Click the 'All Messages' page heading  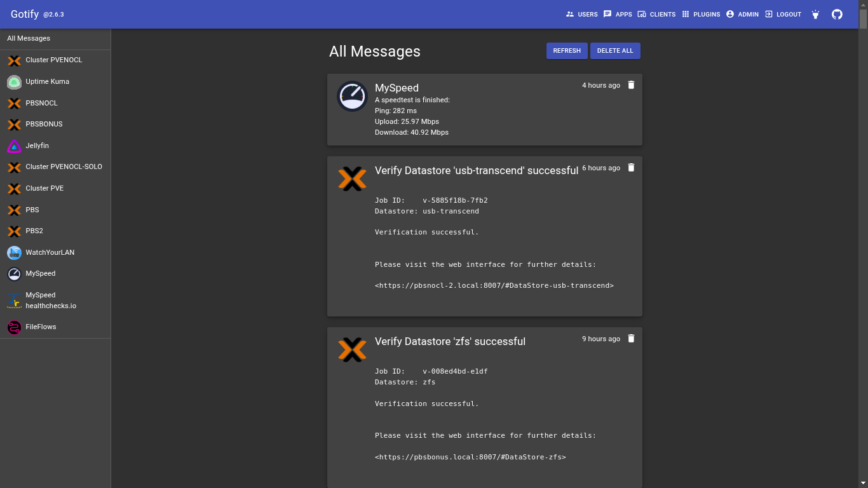tap(375, 51)
